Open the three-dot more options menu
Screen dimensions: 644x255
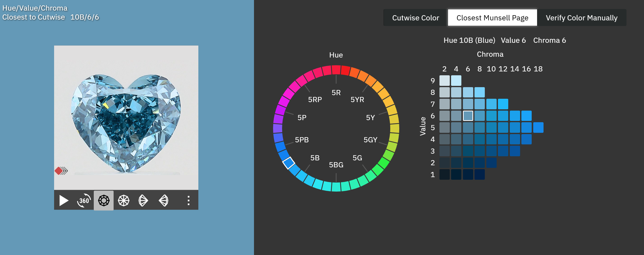(x=189, y=200)
